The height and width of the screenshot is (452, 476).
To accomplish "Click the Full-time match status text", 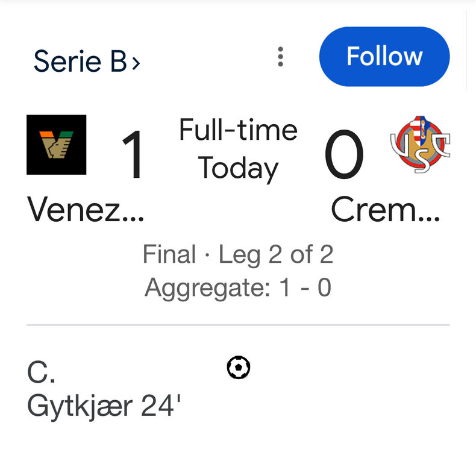I will (239, 130).
